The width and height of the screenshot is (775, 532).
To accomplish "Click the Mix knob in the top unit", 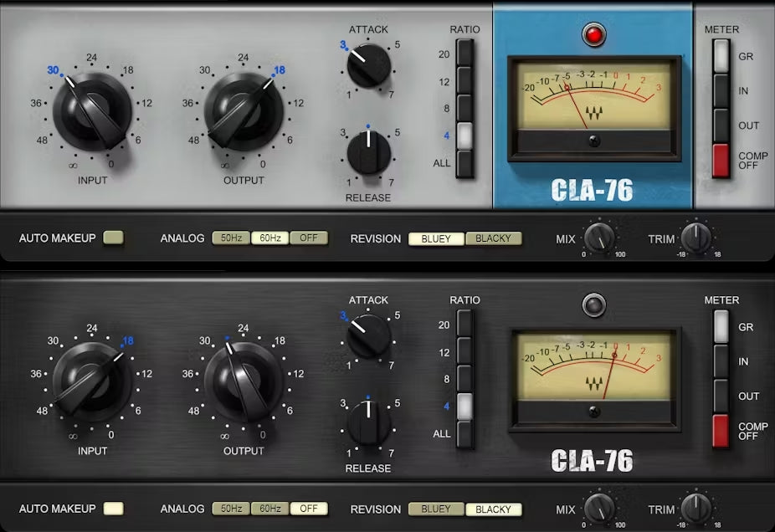I will pyautogui.click(x=599, y=238).
